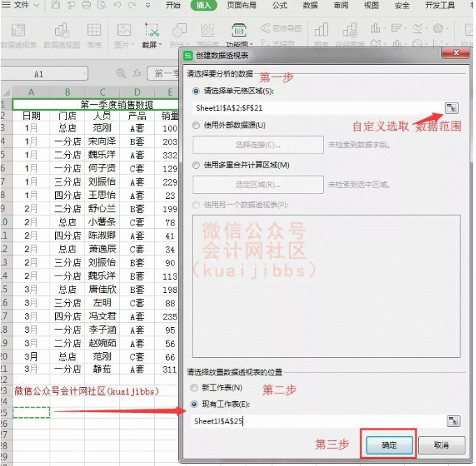
Task: Click the save icon in quick access toolbar
Action: pyautogui.click(x=55, y=5)
